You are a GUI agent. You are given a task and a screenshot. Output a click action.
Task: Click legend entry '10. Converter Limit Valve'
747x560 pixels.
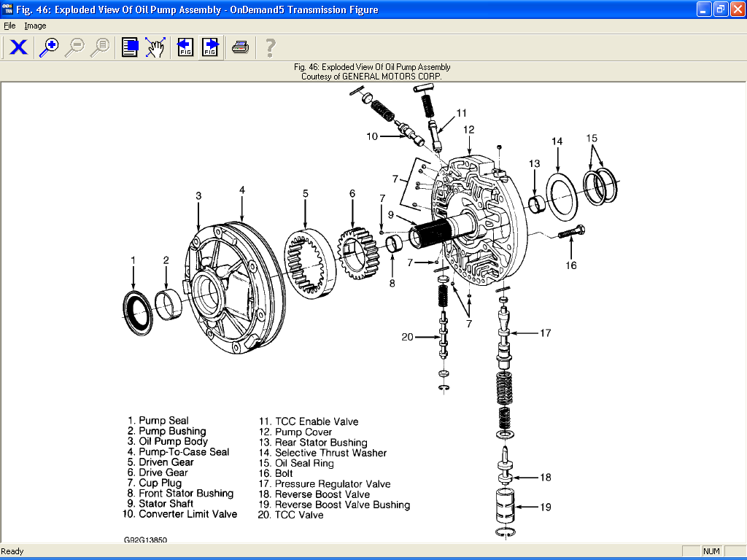(x=179, y=514)
